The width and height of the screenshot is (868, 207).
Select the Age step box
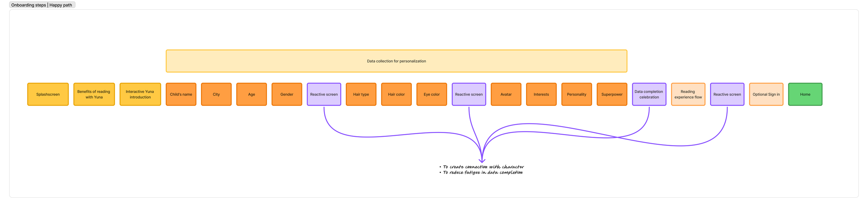coord(251,94)
